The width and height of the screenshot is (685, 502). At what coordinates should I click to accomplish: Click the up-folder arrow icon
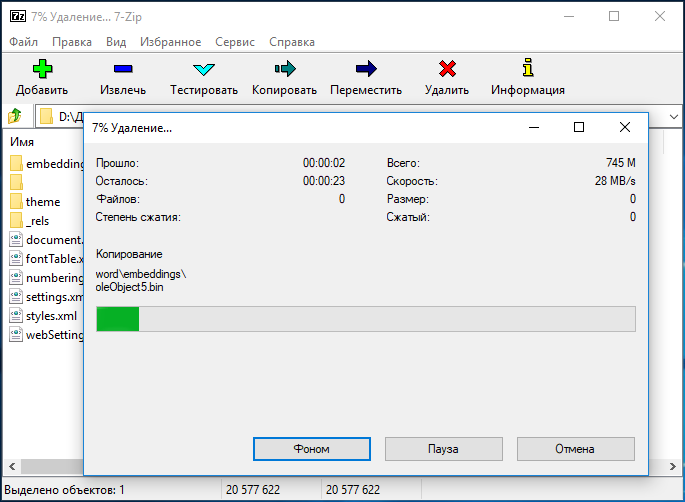[x=15, y=116]
